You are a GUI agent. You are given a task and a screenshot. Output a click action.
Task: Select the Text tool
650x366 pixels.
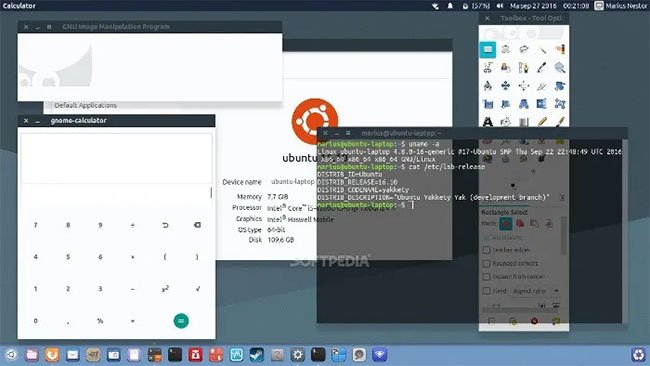coord(488,121)
